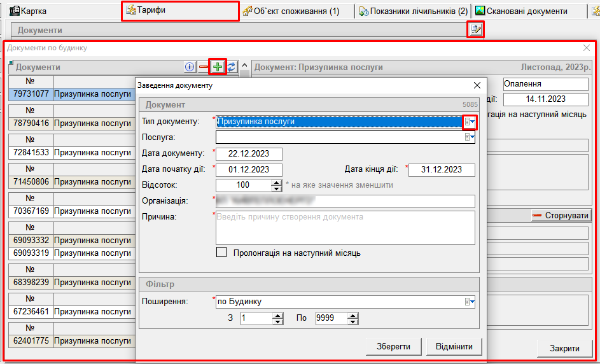The image size is (600, 364).
Task: Increase the Відсоток value with up arrow
Action: (276, 182)
